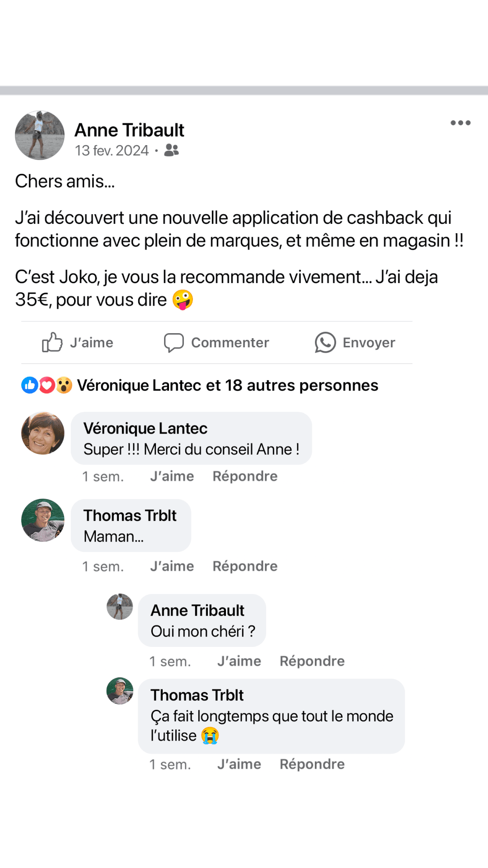Click the blue like reaction icon
Image resolution: width=488 pixels, height=868 pixels.
click(x=30, y=385)
